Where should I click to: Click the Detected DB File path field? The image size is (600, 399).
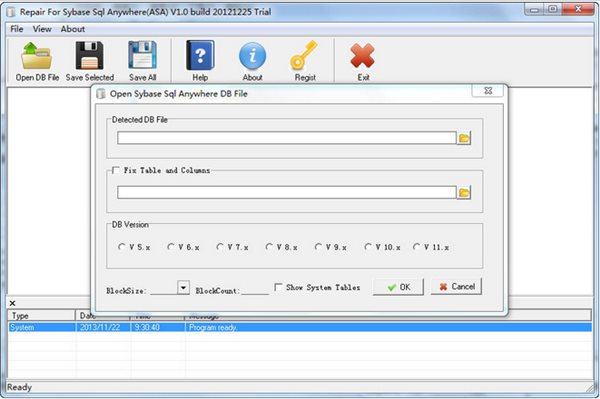pos(287,138)
